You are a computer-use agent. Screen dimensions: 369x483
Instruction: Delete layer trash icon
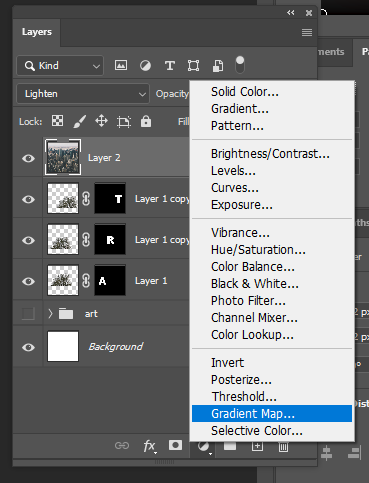(283, 446)
